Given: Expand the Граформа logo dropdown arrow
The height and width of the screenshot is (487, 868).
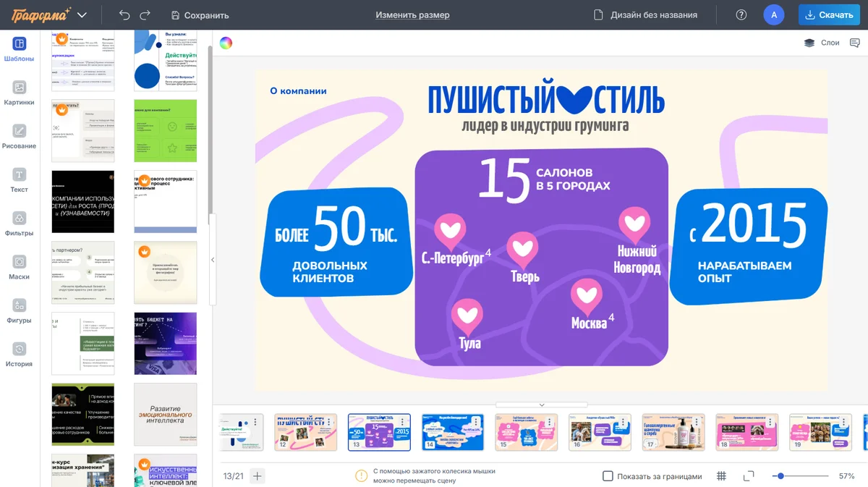Looking at the screenshot, I should 82,15.
